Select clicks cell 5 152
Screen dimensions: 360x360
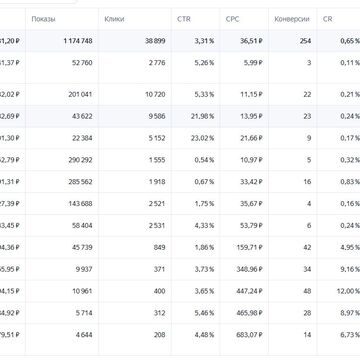pyautogui.click(x=157, y=138)
